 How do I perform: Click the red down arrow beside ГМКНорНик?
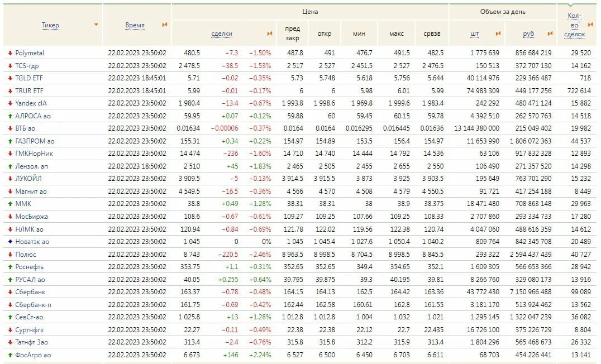click(x=11, y=154)
